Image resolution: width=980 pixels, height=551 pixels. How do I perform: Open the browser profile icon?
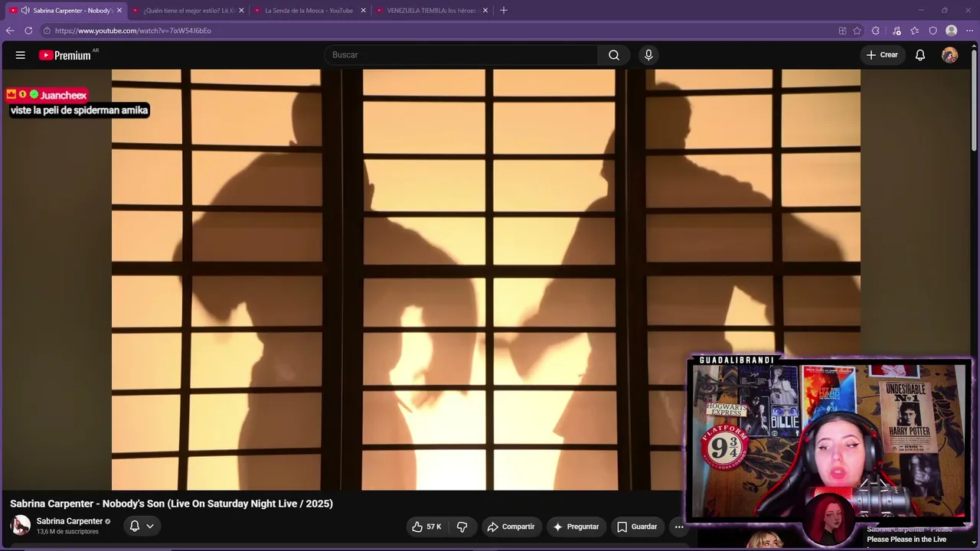[951, 31]
